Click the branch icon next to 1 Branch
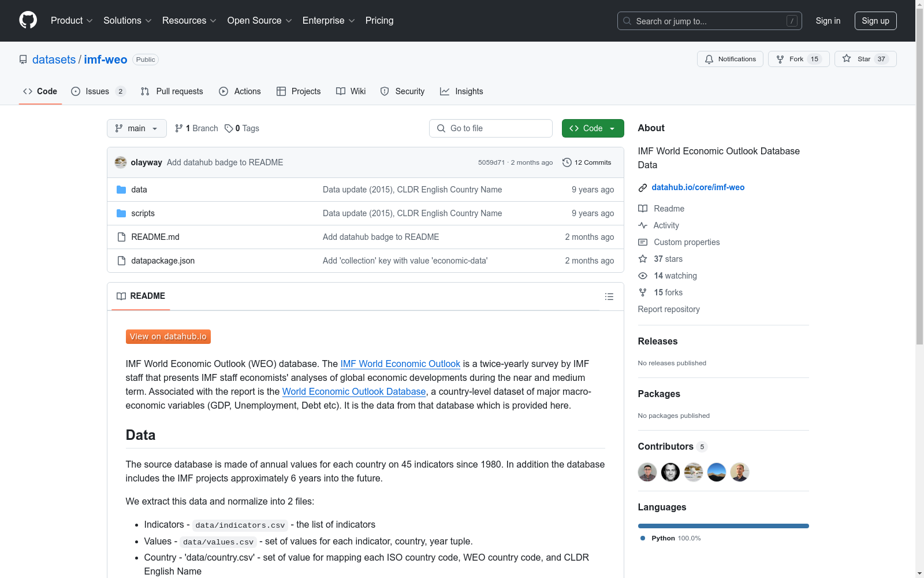The image size is (924, 578). 179,128
